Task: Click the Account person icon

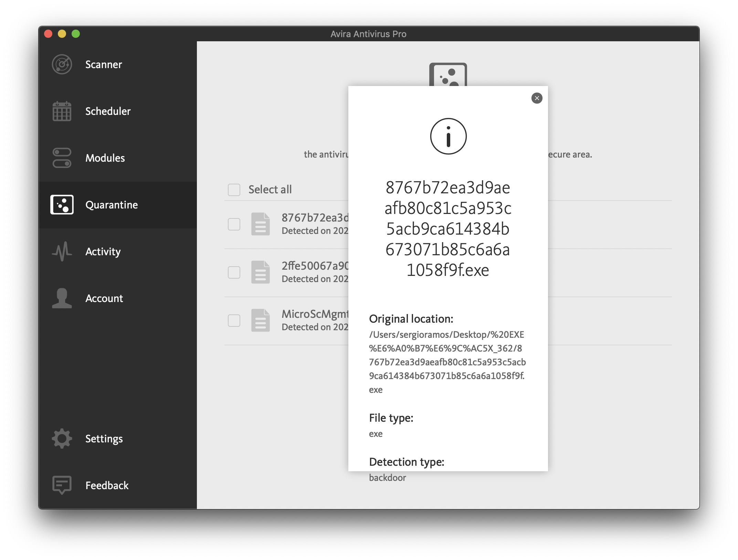Action: (62, 298)
